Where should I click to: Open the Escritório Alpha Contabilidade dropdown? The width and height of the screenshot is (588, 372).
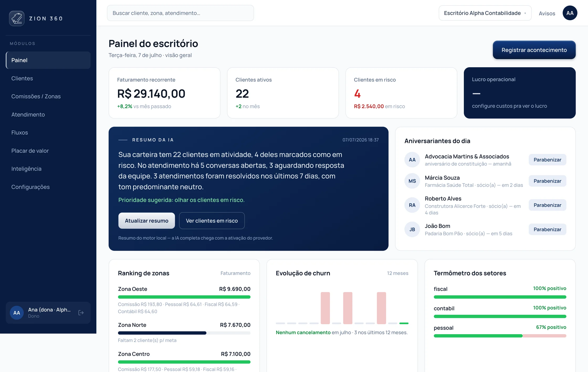click(485, 13)
